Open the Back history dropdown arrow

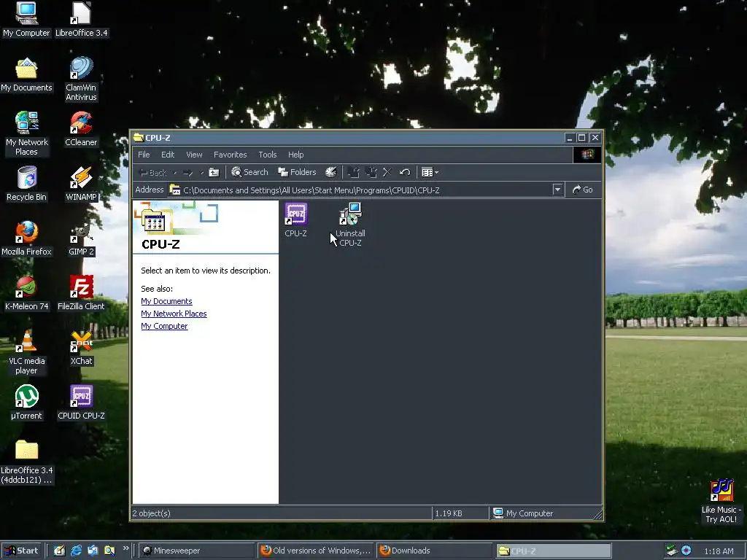pos(175,172)
